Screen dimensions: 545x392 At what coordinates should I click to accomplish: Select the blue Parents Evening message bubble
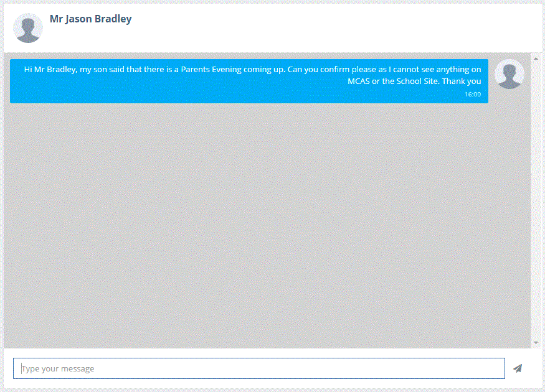249,82
